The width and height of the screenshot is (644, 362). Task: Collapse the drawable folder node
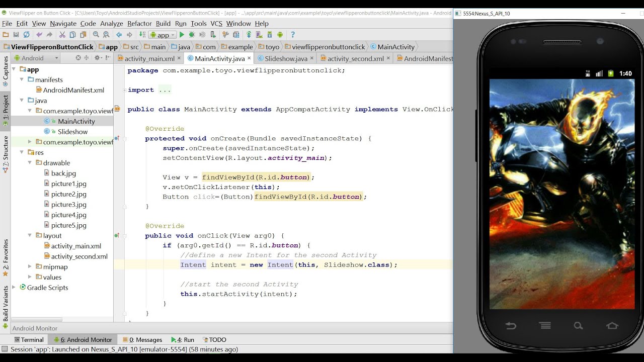(x=30, y=163)
